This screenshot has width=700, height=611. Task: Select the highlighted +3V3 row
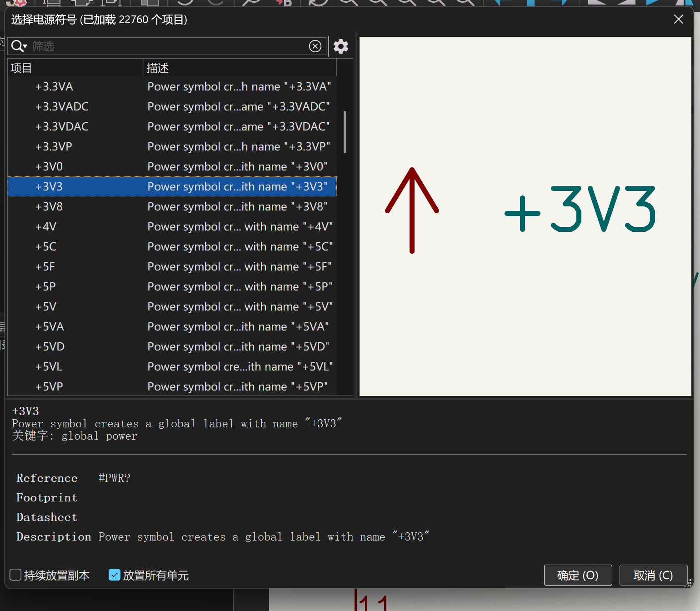pyautogui.click(x=172, y=186)
